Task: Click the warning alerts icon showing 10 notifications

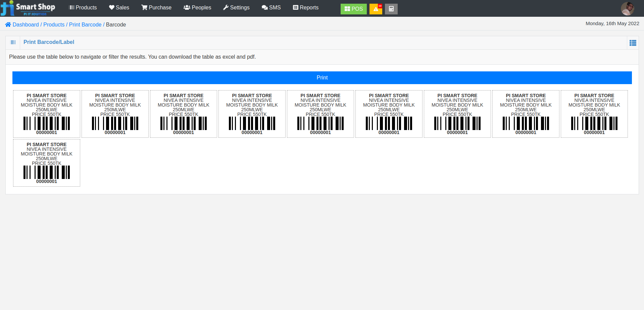Action: click(376, 9)
